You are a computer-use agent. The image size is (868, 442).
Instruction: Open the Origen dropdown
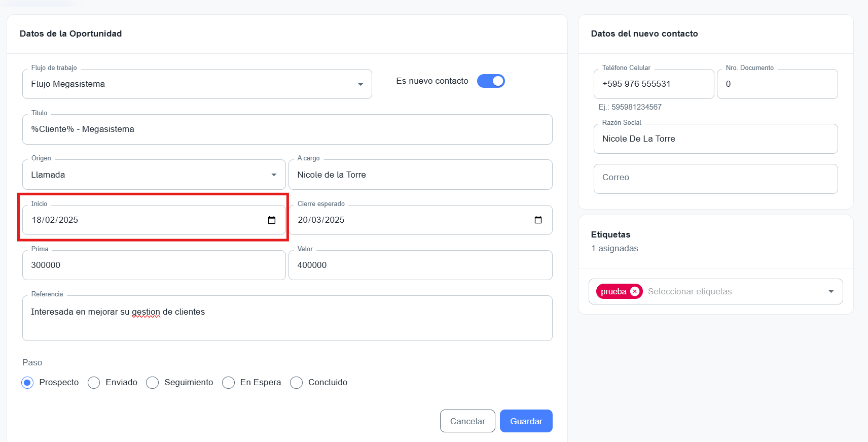pos(274,175)
